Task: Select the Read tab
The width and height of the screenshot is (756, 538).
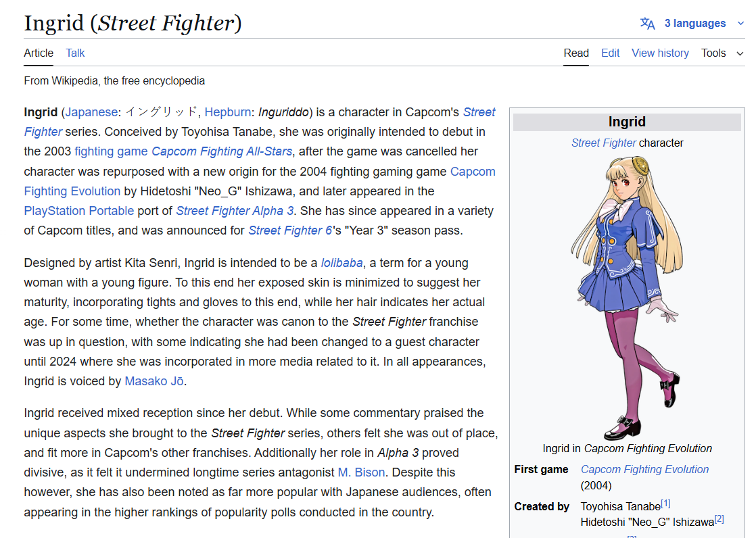Action: click(576, 53)
